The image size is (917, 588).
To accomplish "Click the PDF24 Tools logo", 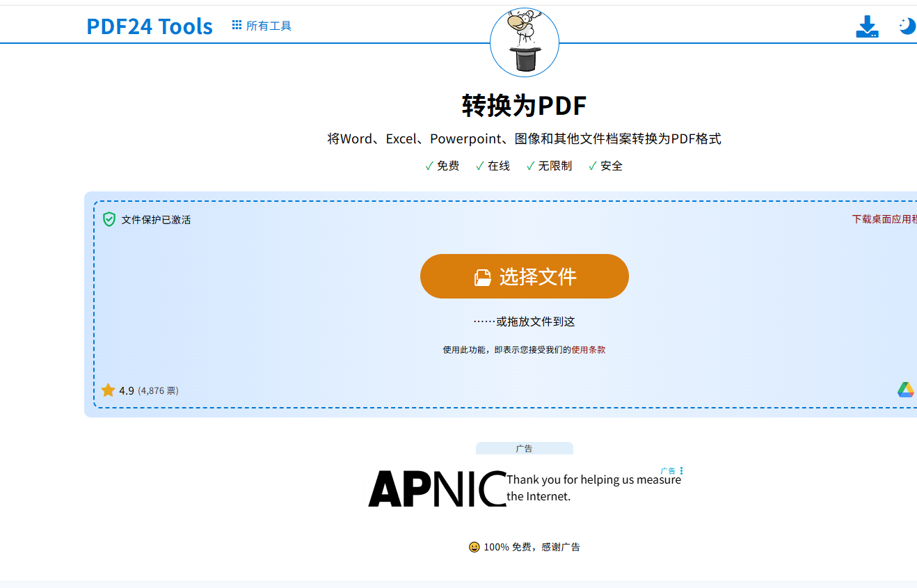I will [x=149, y=26].
